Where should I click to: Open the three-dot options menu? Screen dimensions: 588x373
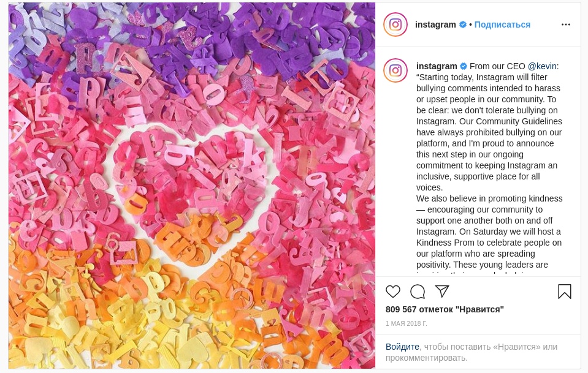(566, 24)
